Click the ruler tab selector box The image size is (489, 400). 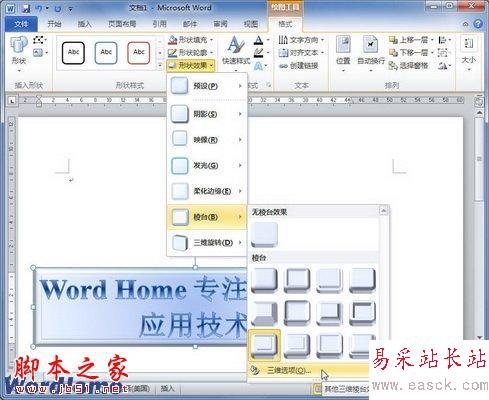12,100
